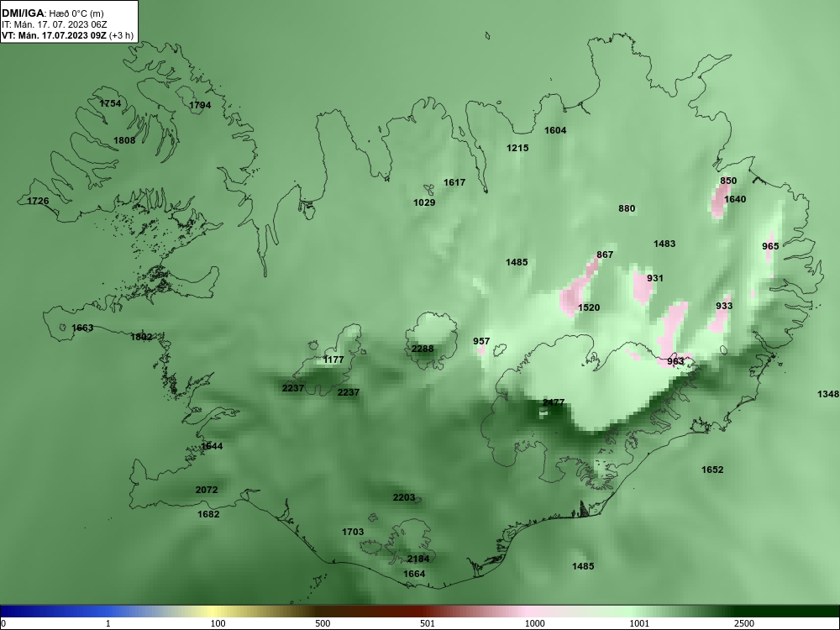Select the 1794 height value
The width and height of the screenshot is (840, 630).
tap(200, 105)
